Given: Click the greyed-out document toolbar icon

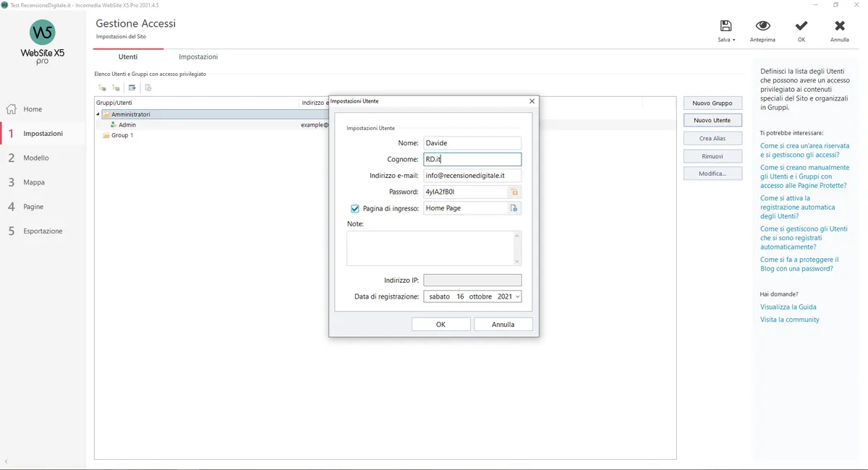Looking at the screenshot, I should point(148,88).
